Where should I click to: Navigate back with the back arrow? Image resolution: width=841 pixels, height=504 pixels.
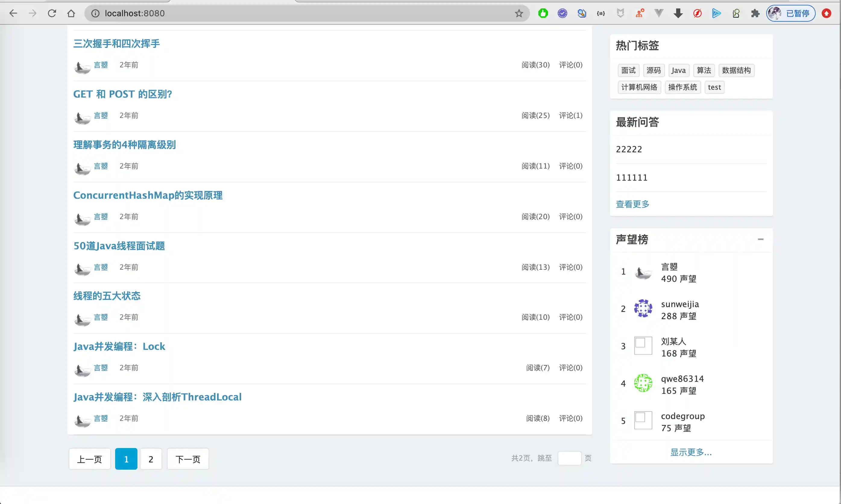[14, 13]
